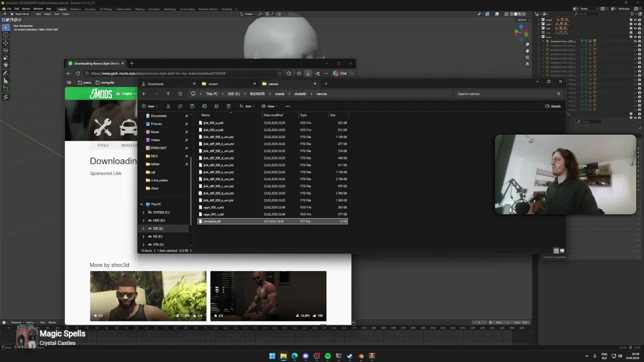Open the View dropdown in File Explorer
This screenshot has width=644, height=362.
(x=270, y=106)
